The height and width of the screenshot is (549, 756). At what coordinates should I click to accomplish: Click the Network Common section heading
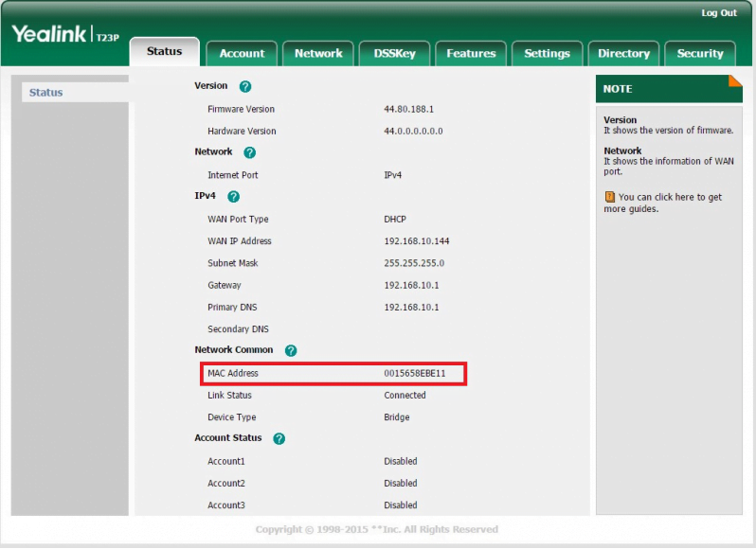(x=234, y=350)
